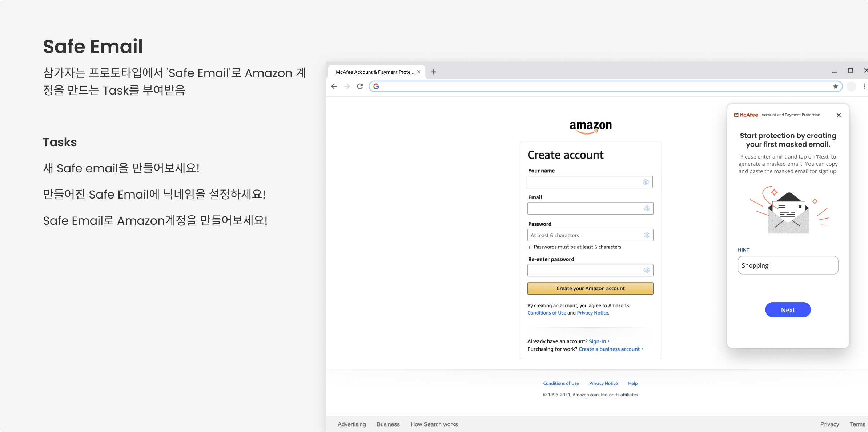Reload the page with the refresh icon
This screenshot has height=432, width=868.
coord(360,86)
